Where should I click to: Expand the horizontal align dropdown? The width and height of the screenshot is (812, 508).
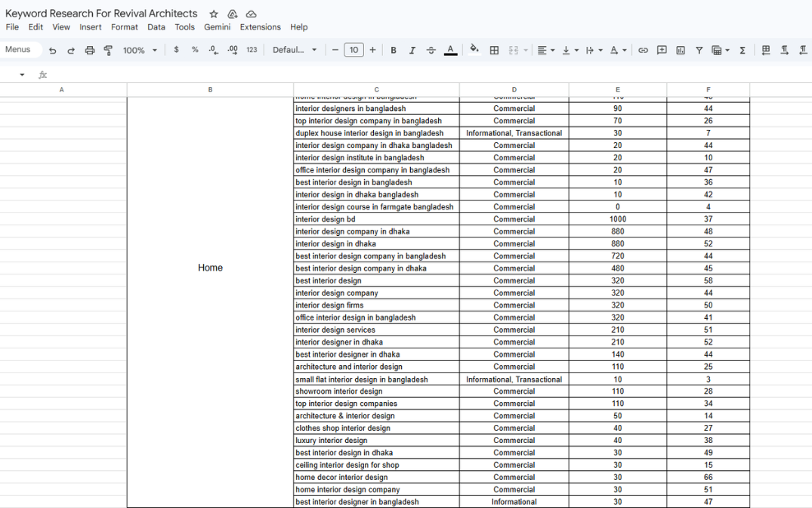point(545,50)
